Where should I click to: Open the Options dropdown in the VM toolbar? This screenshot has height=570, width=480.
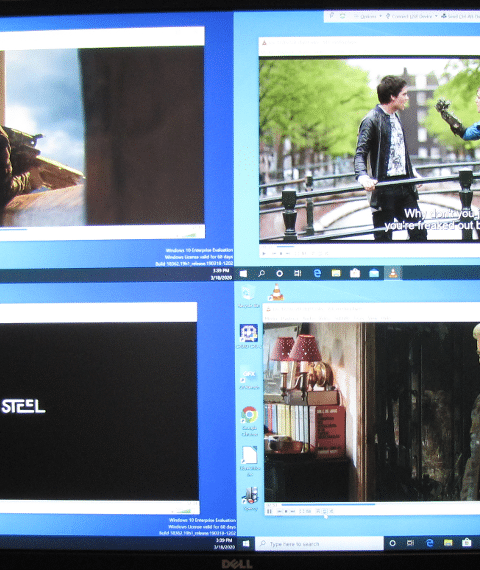point(368,16)
